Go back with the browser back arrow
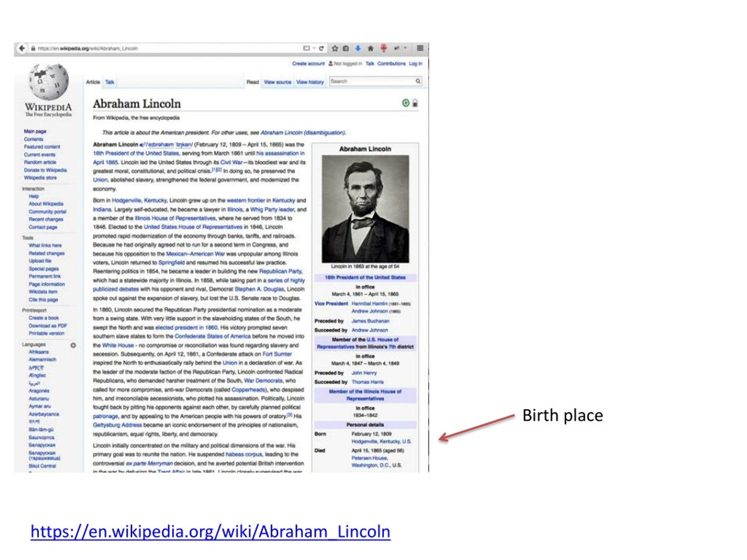Image resolution: width=747 pixels, height=560 pixels. (x=22, y=48)
